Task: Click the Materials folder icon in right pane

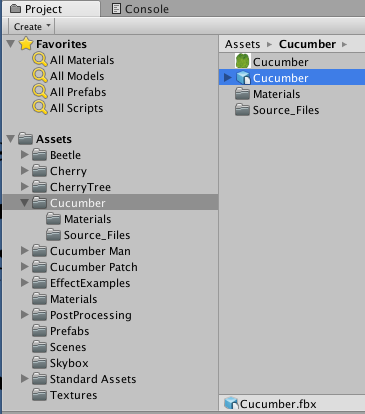Action: (242, 94)
